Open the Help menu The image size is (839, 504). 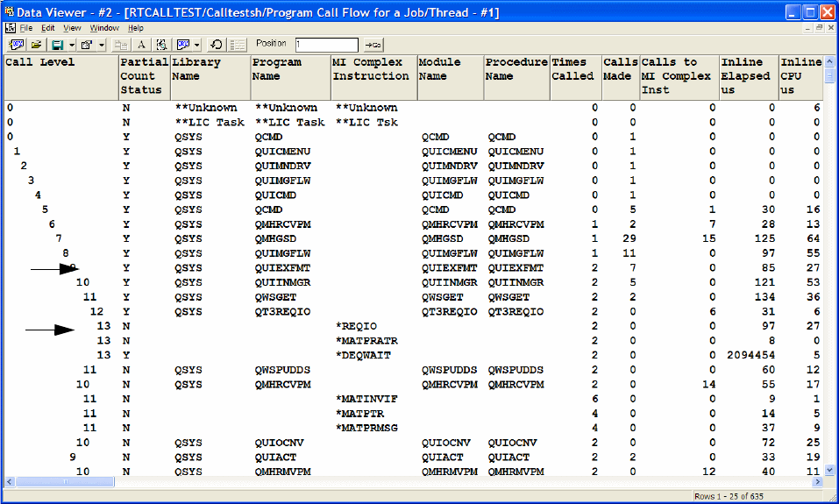click(135, 28)
